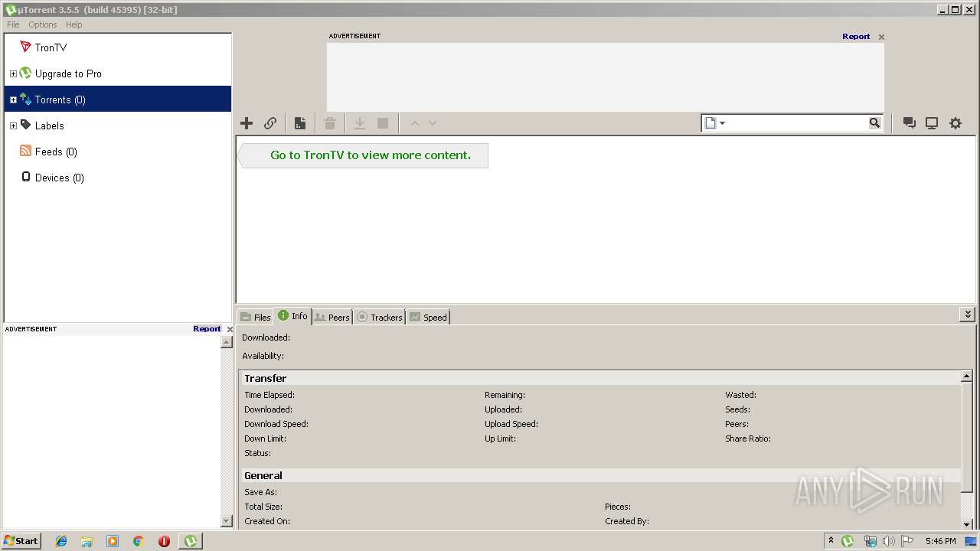The width and height of the screenshot is (980, 551).
Task: Switch to the Peers tab
Action: click(332, 317)
